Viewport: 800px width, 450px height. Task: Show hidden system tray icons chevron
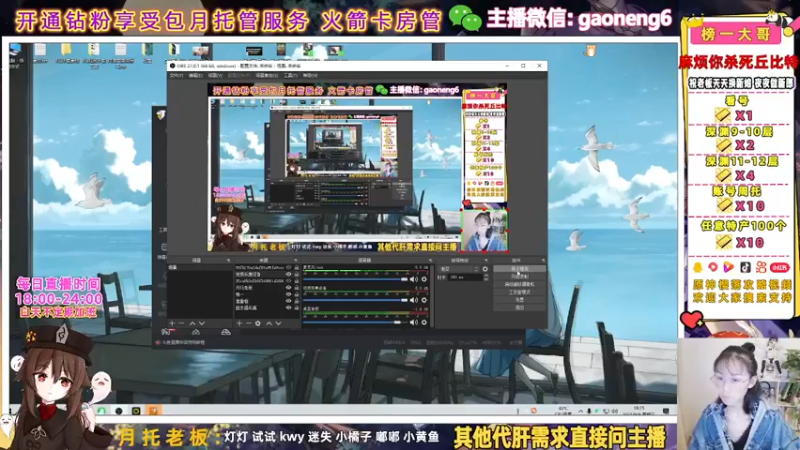(x=581, y=411)
